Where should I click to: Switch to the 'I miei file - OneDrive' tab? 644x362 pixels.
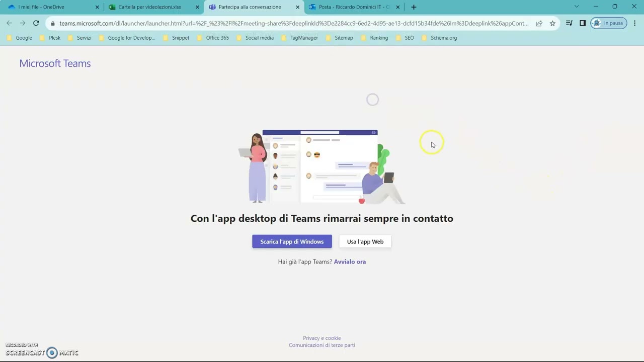(x=53, y=7)
